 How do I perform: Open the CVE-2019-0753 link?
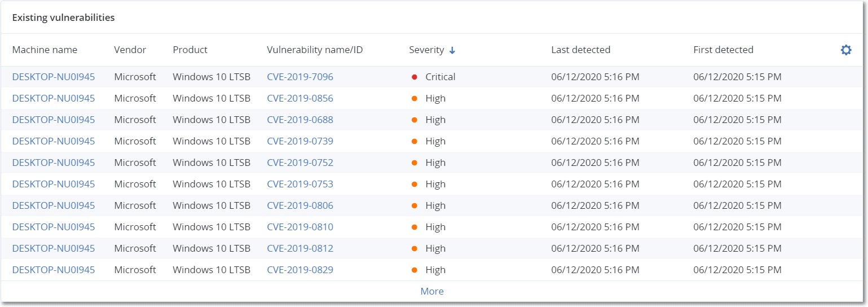coord(299,184)
